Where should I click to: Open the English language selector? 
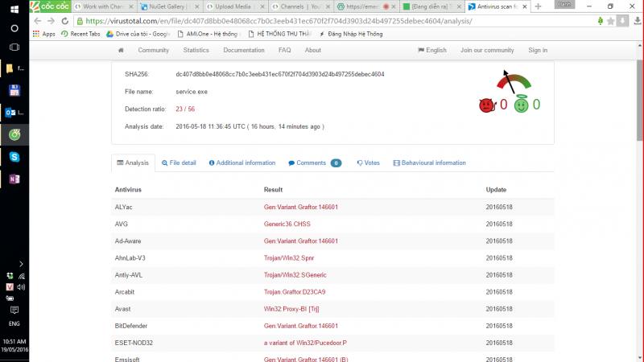[x=432, y=50]
